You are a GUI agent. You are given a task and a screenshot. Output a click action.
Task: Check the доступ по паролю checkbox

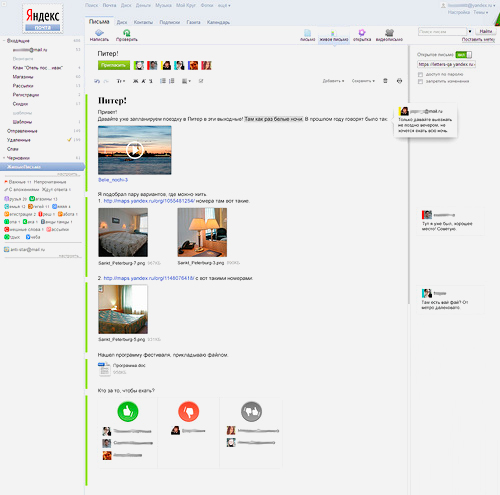tap(421, 74)
